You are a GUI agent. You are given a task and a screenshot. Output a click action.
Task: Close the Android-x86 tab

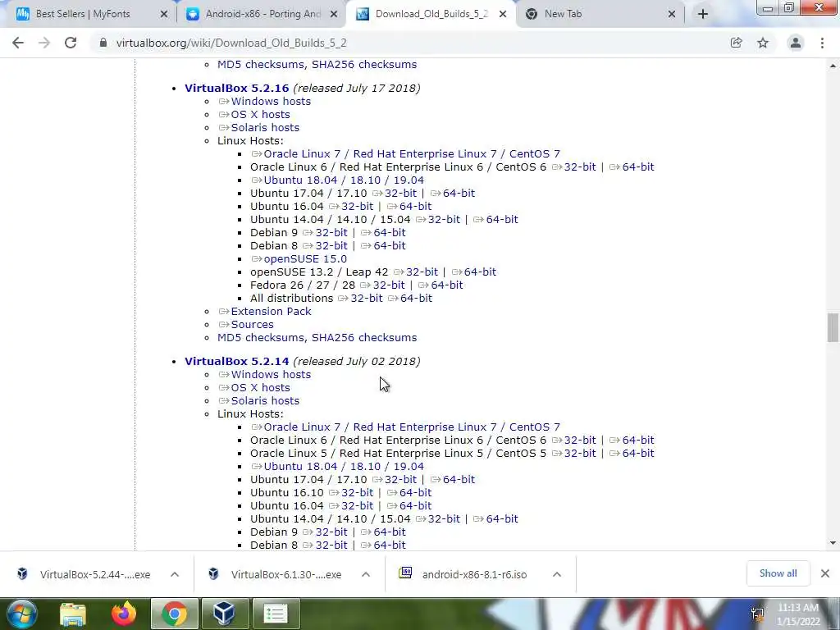[x=334, y=15]
